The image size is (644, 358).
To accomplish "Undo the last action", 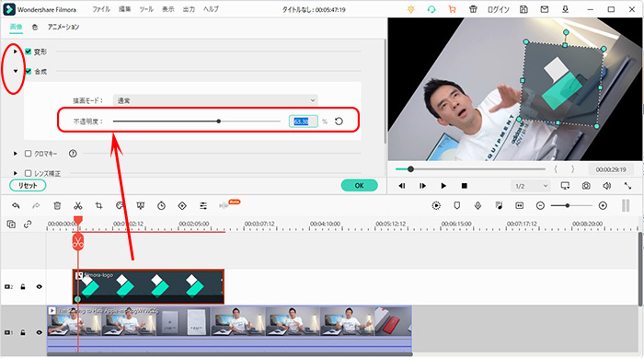I will [x=16, y=205].
